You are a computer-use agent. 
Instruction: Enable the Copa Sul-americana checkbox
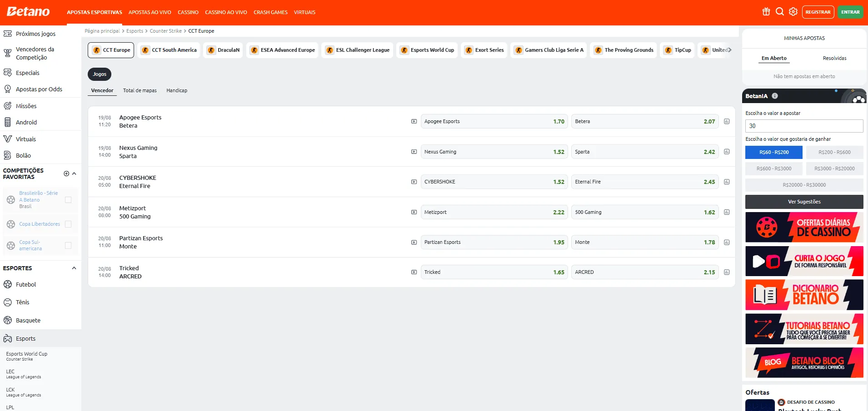click(x=68, y=246)
